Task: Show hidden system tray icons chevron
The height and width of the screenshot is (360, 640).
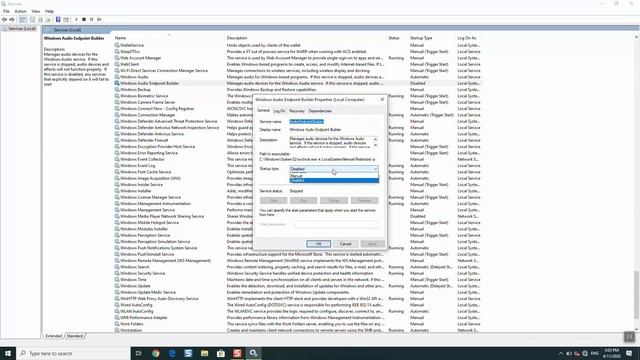Action: click(561, 353)
